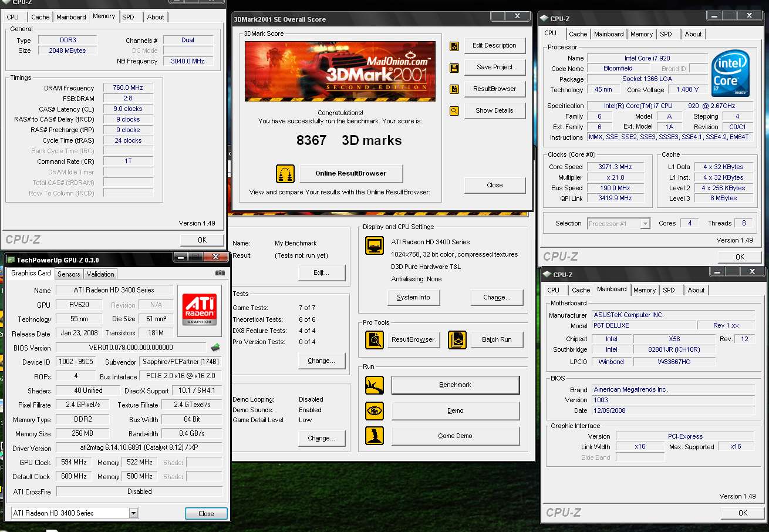Open the Memory tab in the CPU-Z window showing Processor info

642,34
